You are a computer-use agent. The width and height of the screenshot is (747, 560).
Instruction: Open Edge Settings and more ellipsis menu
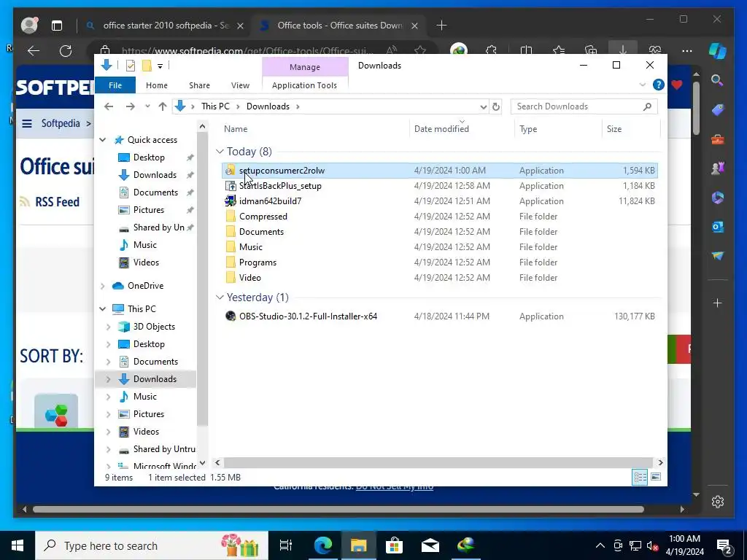pyautogui.click(x=687, y=51)
